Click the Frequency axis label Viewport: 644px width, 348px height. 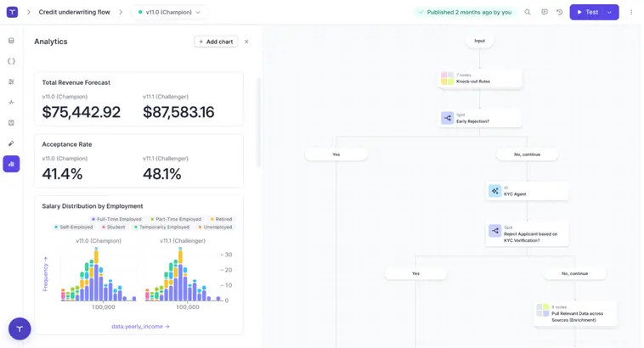[46, 274]
